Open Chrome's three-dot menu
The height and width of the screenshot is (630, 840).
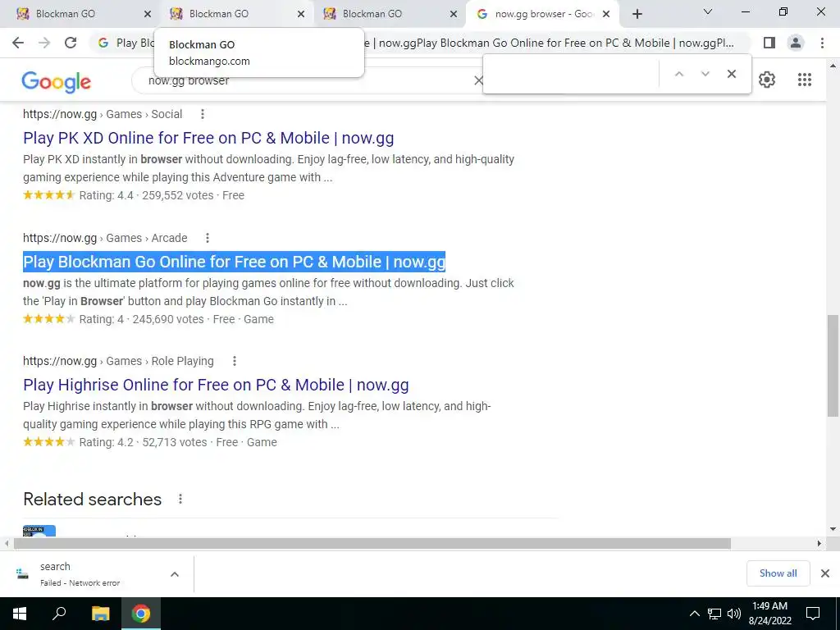click(x=822, y=43)
